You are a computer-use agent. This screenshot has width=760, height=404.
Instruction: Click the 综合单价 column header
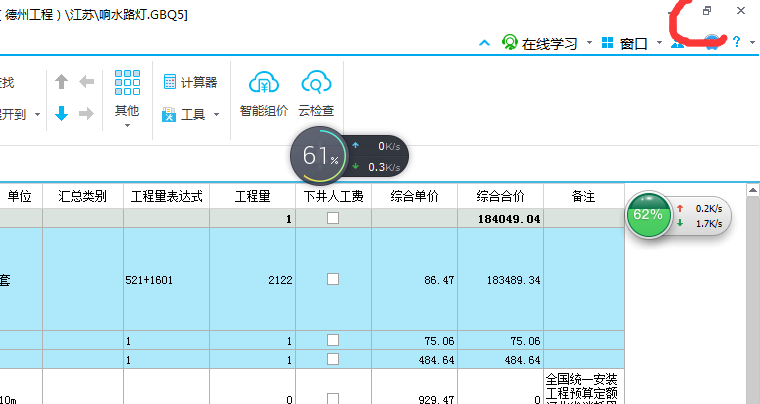[x=414, y=196]
